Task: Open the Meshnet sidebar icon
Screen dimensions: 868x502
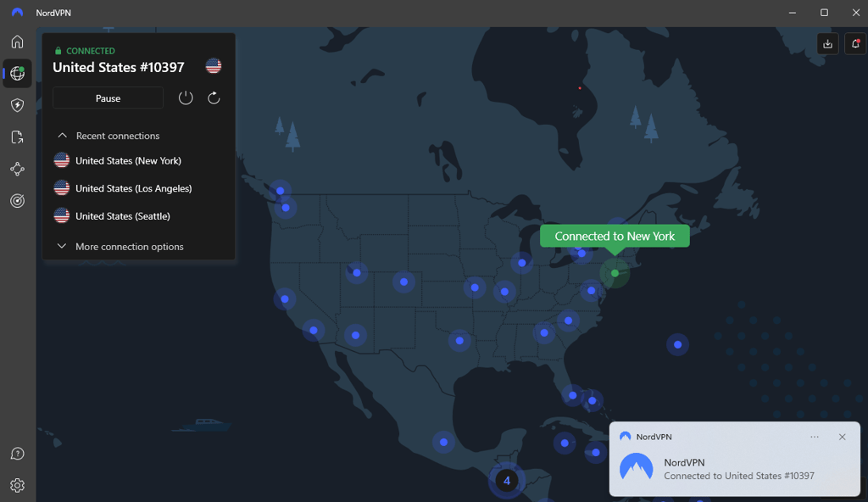Action: tap(17, 169)
